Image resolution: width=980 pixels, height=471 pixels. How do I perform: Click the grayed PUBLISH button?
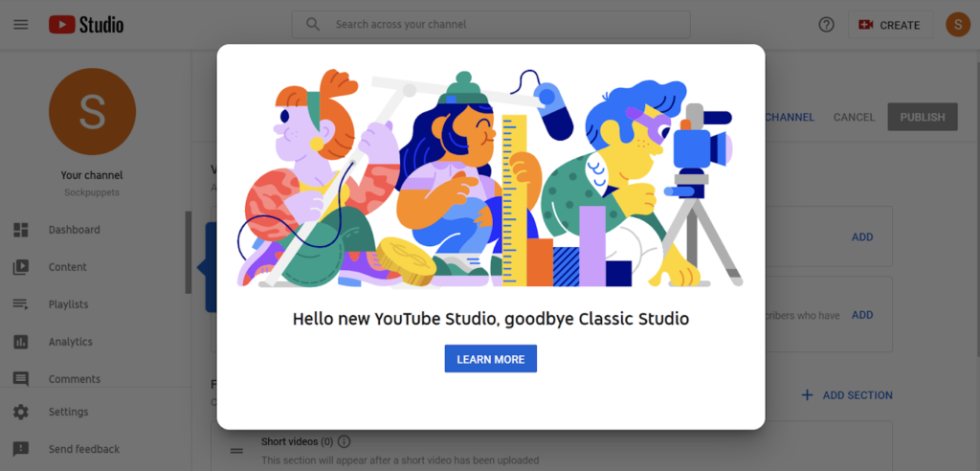click(922, 117)
